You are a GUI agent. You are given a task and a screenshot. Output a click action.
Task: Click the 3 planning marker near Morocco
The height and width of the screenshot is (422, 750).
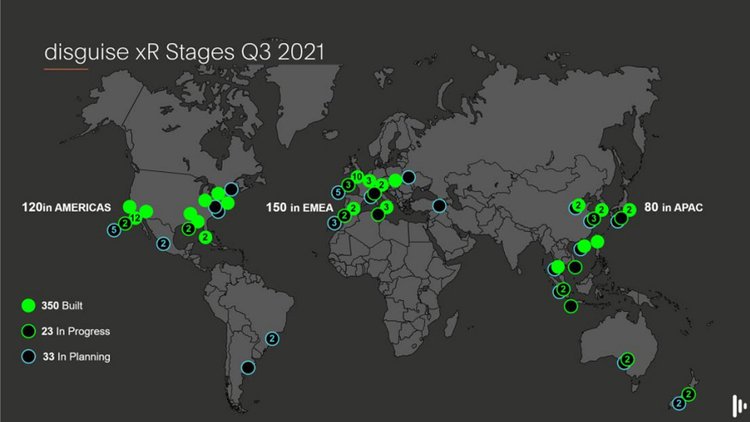click(334, 223)
